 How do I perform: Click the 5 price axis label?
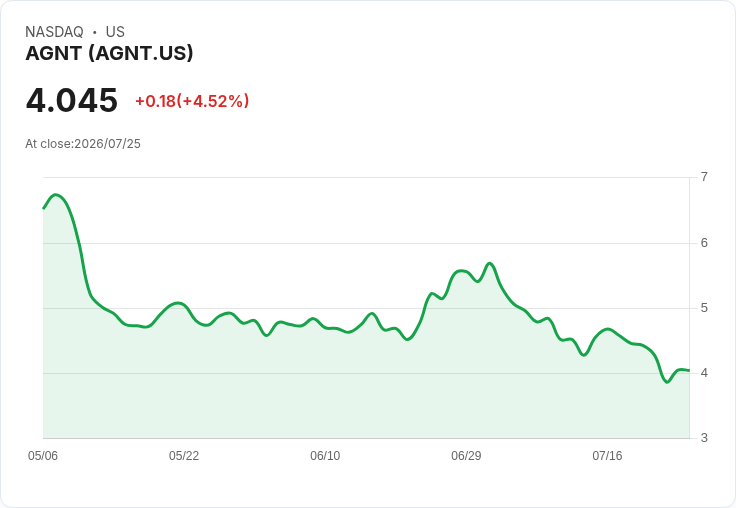704,308
